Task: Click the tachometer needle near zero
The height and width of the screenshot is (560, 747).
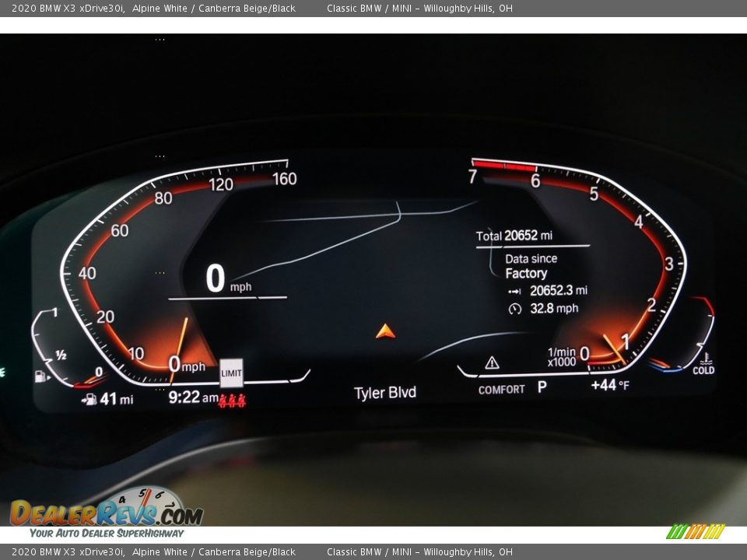Action: [614, 349]
